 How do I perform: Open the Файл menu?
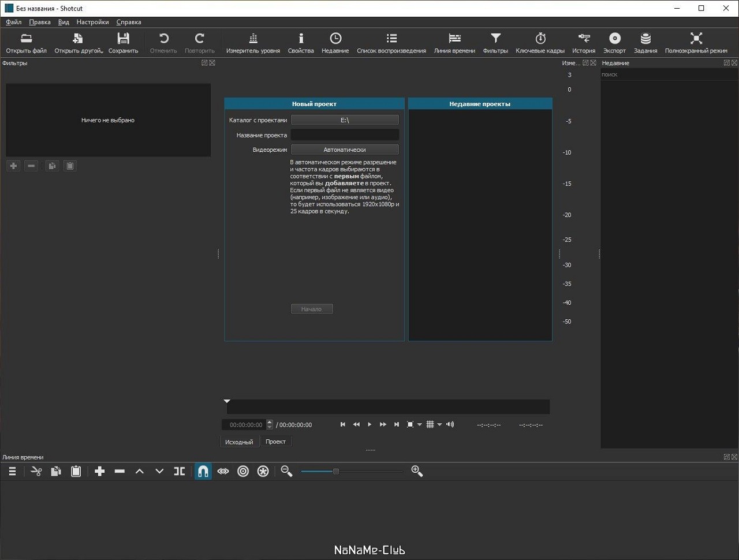[13, 22]
